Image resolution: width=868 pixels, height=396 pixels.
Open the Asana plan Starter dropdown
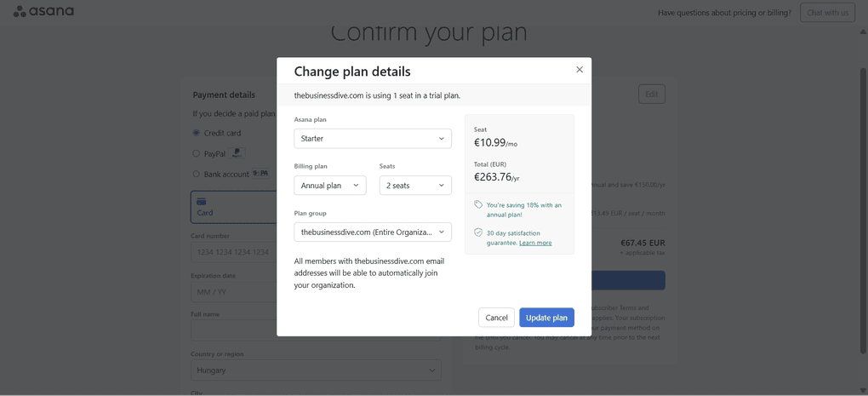click(x=373, y=138)
